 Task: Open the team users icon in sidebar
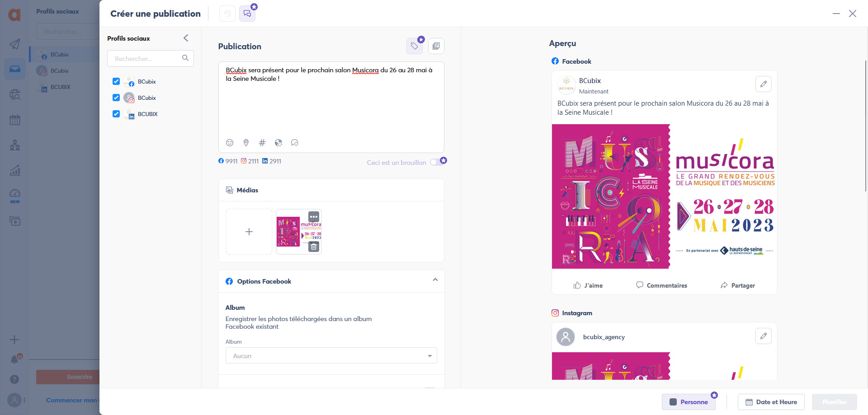click(x=15, y=145)
